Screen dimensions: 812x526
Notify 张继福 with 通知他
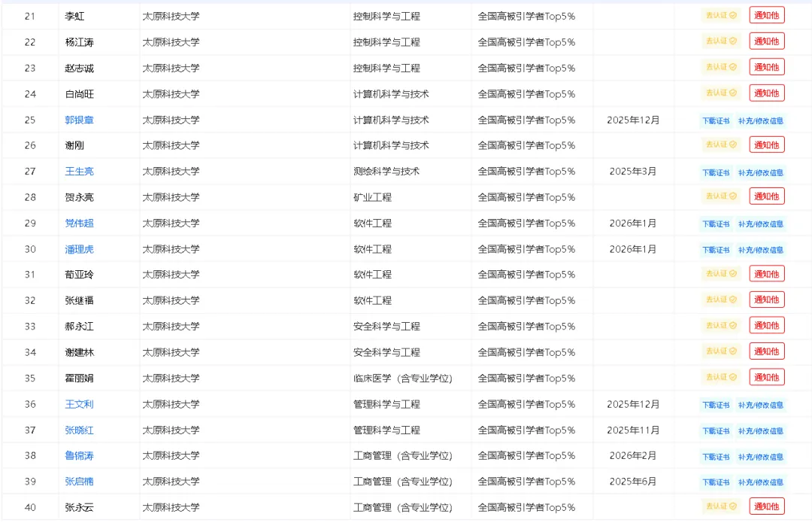pos(766,299)
